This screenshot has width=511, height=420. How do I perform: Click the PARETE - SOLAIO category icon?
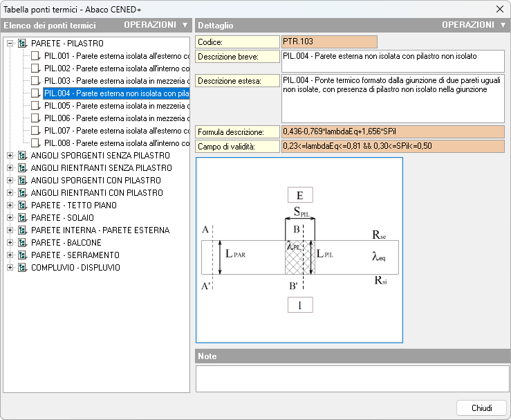22,218
